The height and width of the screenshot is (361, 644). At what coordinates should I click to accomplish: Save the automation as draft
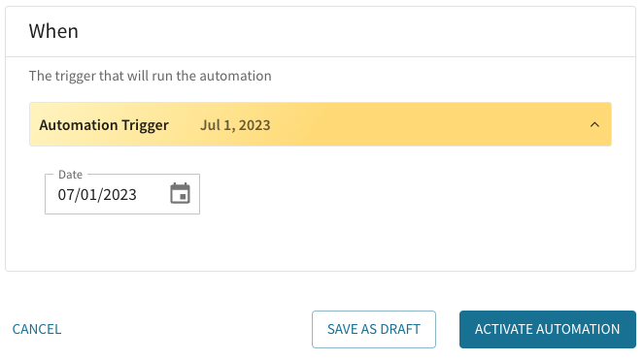[374, 329]
